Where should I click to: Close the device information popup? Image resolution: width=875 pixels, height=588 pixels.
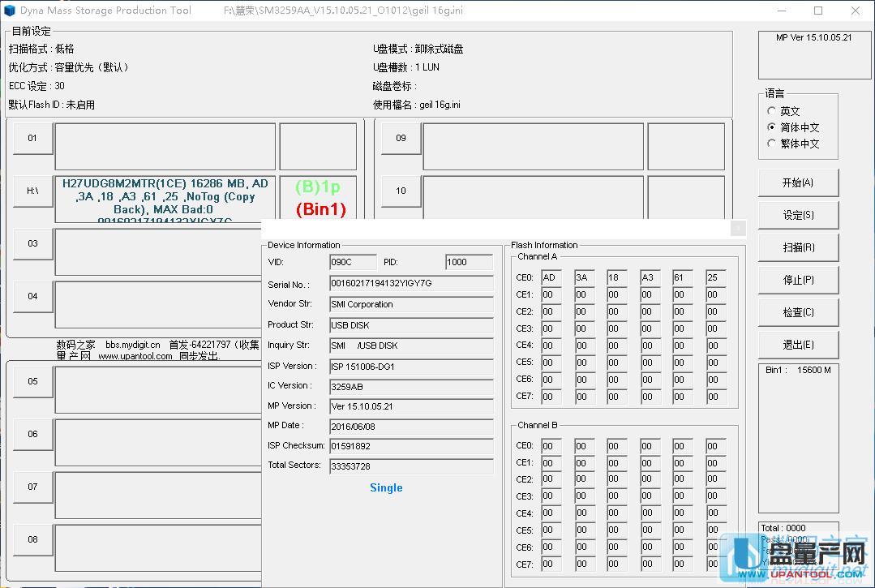(x=737, y=228)
